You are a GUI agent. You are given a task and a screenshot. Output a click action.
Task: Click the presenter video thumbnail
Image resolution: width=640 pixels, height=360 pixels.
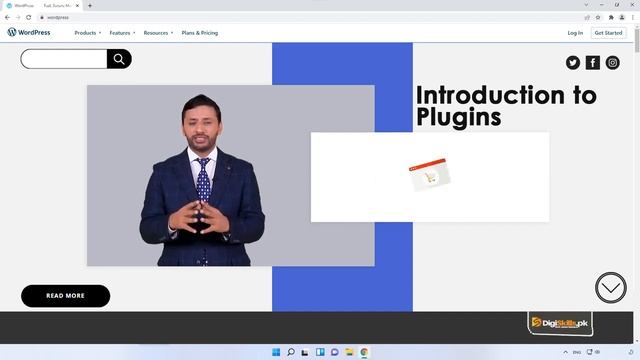tap(231, 176)
